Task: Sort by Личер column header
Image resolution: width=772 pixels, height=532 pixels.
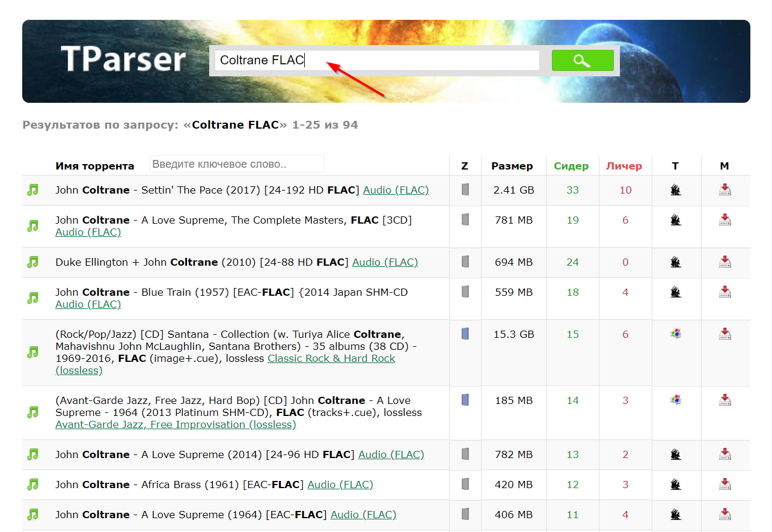Action: coord(624,166)
